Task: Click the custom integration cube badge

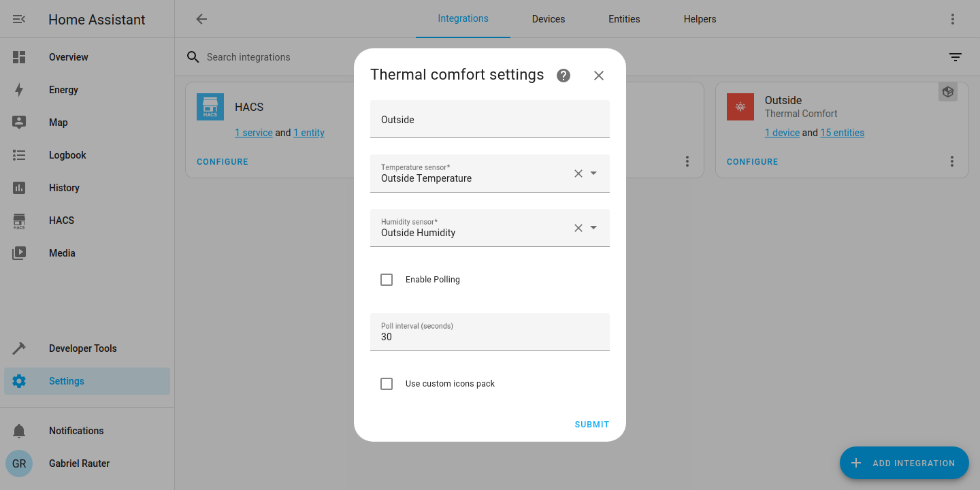Action: click(x=948, y=92)
